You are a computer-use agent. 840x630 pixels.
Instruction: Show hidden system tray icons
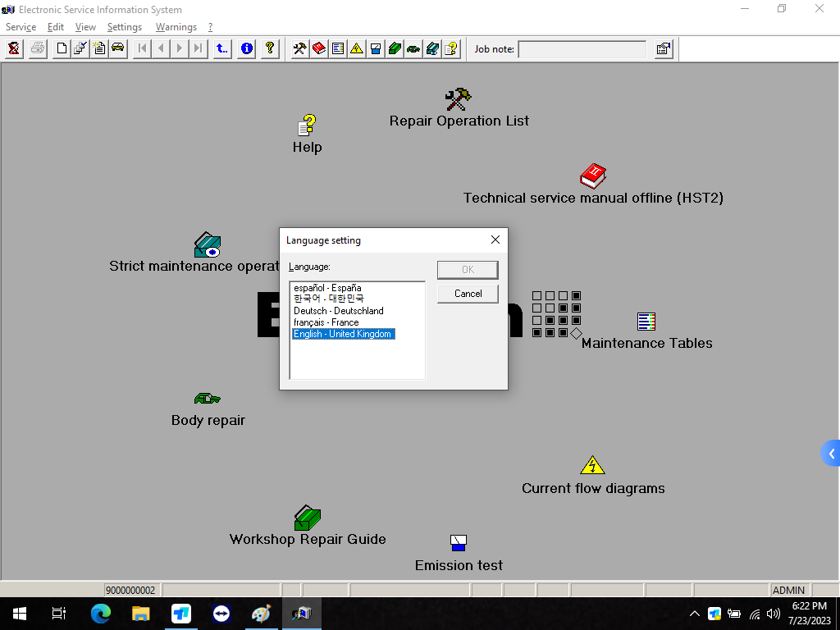click(x=695, y=614)
